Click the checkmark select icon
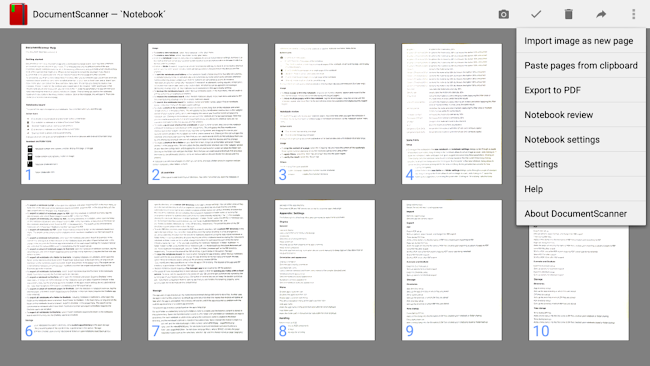 tap(536, 14)
